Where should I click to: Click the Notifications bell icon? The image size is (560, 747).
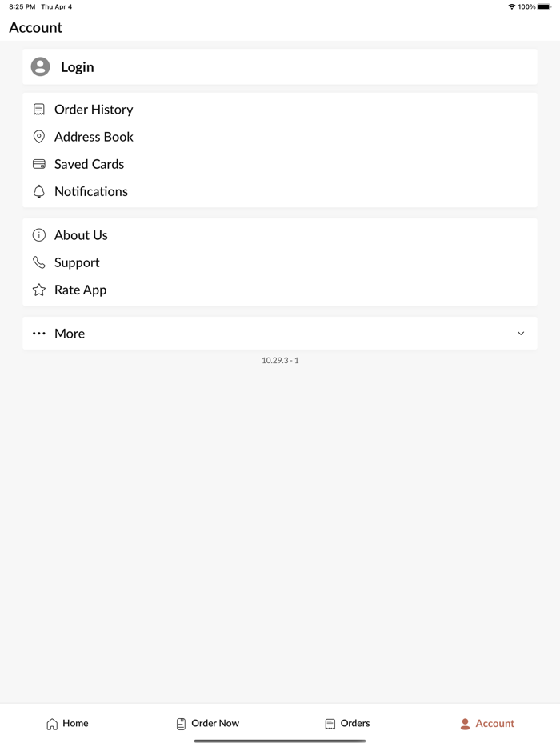click(x=39, y=191)
